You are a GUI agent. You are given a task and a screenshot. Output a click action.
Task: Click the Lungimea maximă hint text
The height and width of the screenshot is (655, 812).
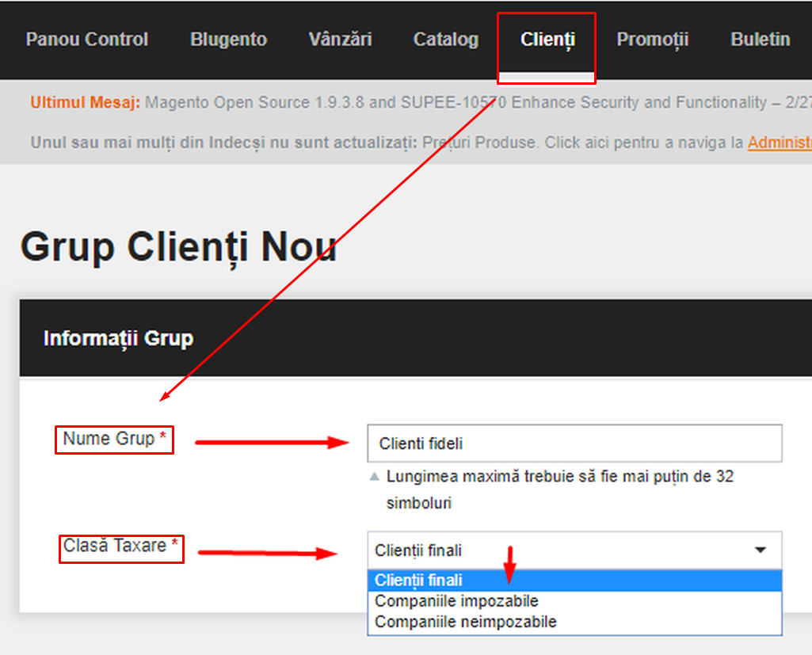click(560, 489)
